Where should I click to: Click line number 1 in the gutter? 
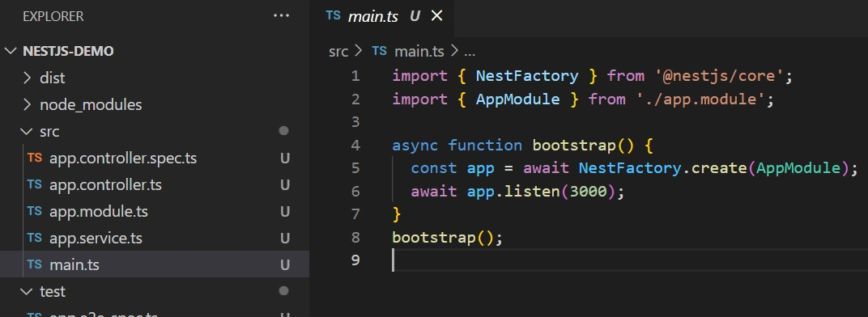pyautogui.click(x=355, y=76)
